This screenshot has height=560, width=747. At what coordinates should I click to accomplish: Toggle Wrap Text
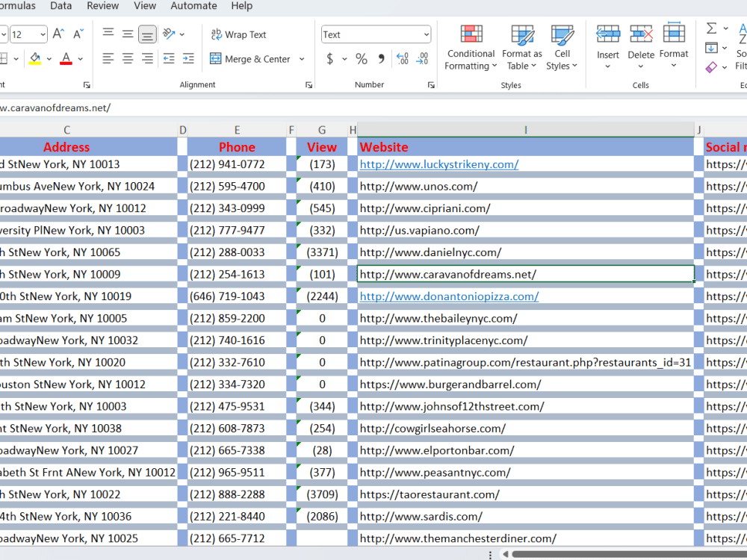tap(238, 34)
